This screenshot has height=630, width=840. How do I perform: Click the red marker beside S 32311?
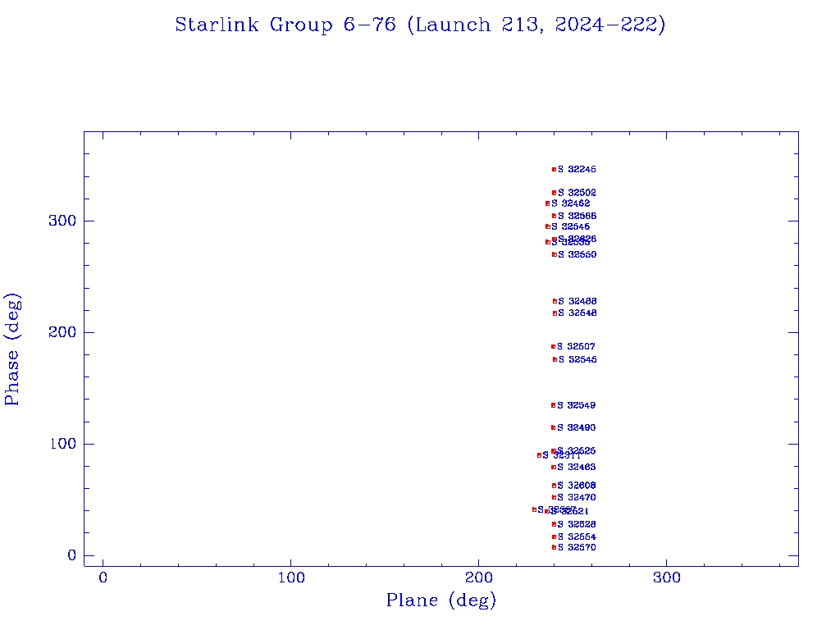[x=539, y=455]
